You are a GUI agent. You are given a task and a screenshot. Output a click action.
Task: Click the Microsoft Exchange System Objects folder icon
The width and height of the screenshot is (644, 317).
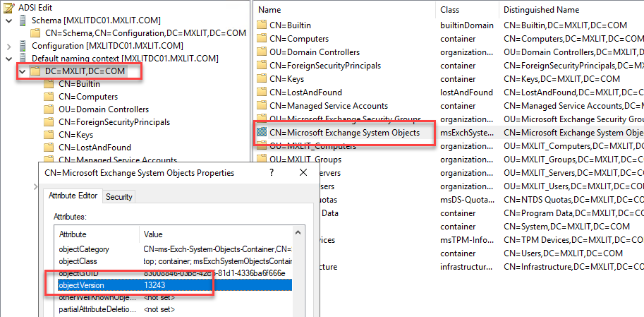pyautogui.click(x=261, y=132)
